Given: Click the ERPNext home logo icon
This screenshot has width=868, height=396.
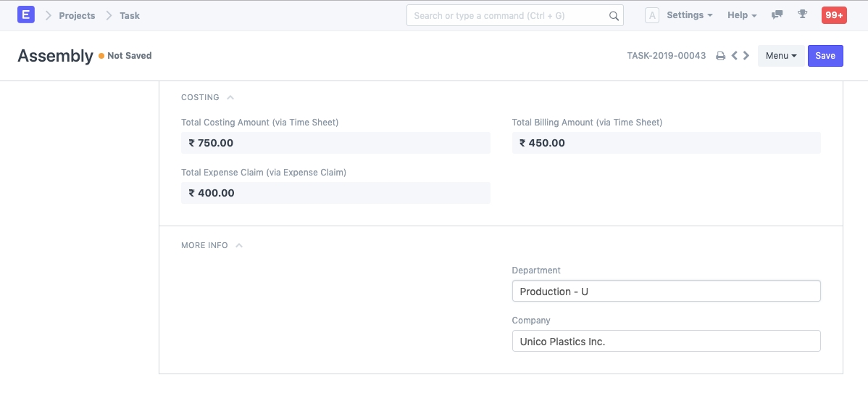Looking at the screenshot, I should 26,15.
